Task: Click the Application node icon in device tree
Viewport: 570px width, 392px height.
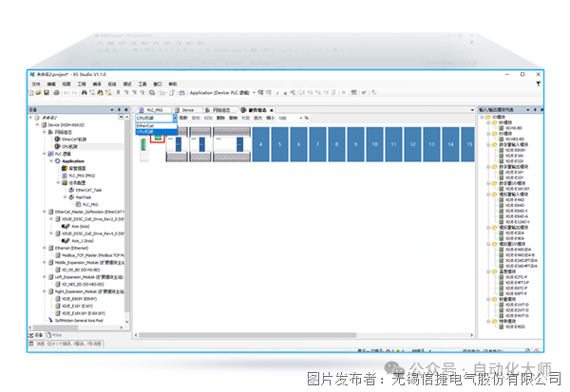Action: pyautogui.click(x=57, y=161)
